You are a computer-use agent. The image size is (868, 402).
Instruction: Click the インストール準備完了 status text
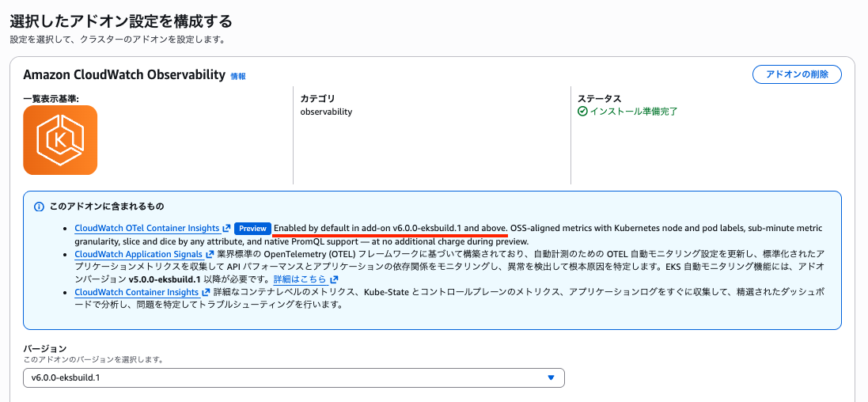(x=633, y=112)
